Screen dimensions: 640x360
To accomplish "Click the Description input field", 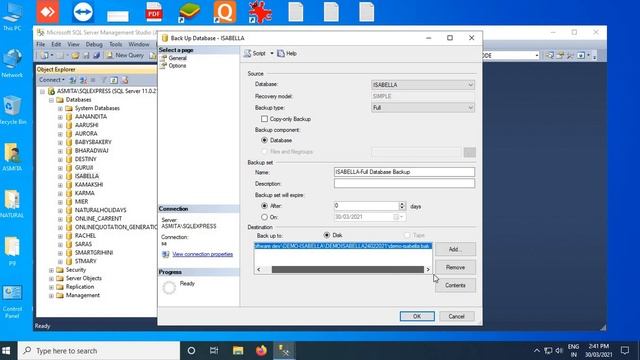I will [x=404, y=183].
